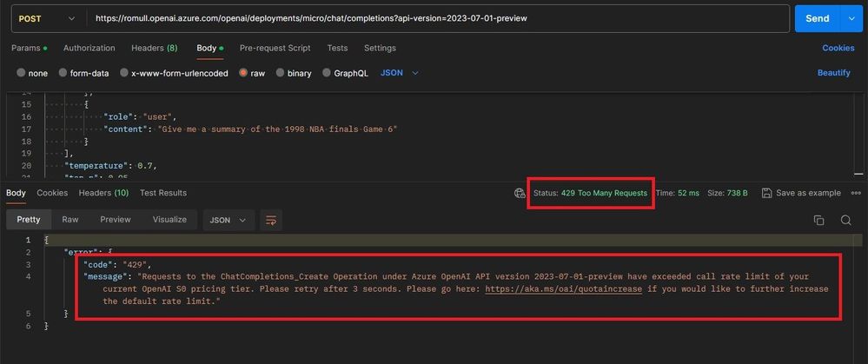Open the response JSON format dropdown
The width and height of the screenshot is (868, 364).
(229, 220)
